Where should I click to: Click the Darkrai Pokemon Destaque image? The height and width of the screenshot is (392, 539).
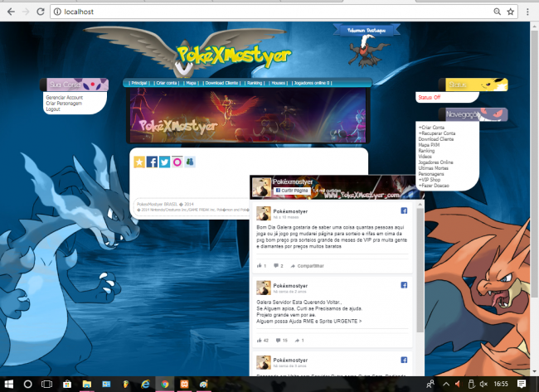[368, 51]
